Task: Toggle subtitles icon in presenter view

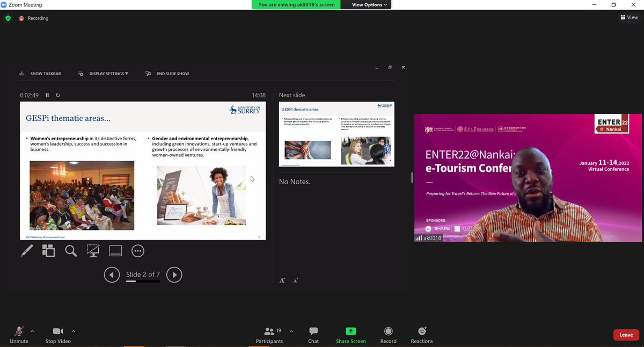Action: tap(115, 251)
